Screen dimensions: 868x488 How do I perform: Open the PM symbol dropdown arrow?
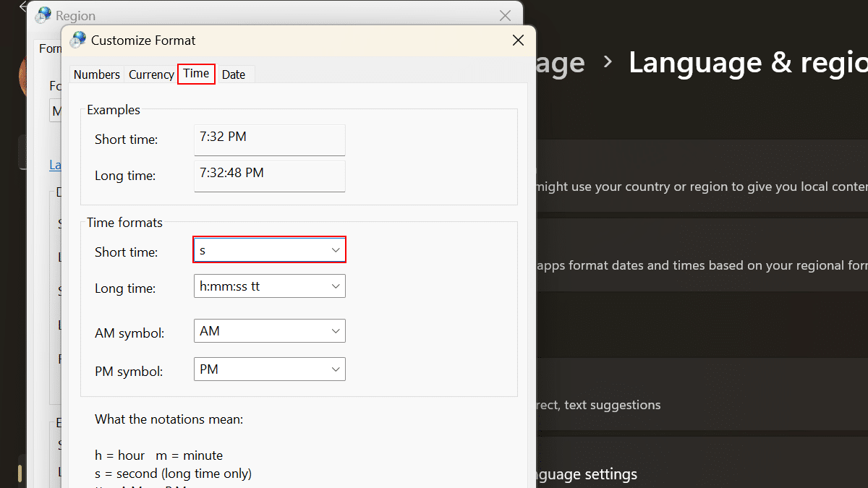[x=336, y=369]
